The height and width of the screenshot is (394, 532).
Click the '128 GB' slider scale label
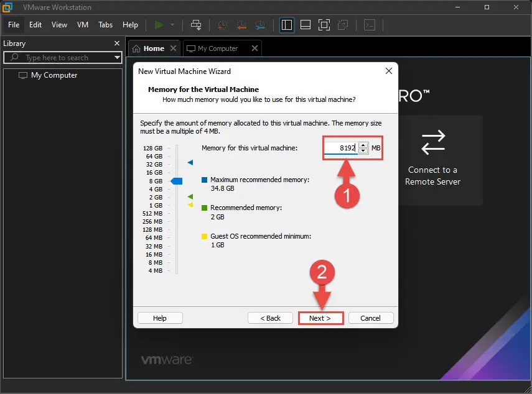click(152, 148)
